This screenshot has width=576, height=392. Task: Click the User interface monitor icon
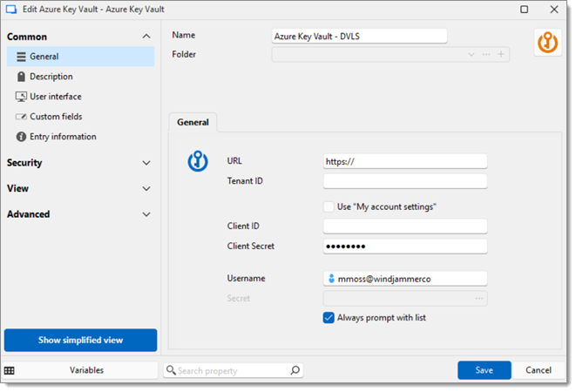point(21,97)
